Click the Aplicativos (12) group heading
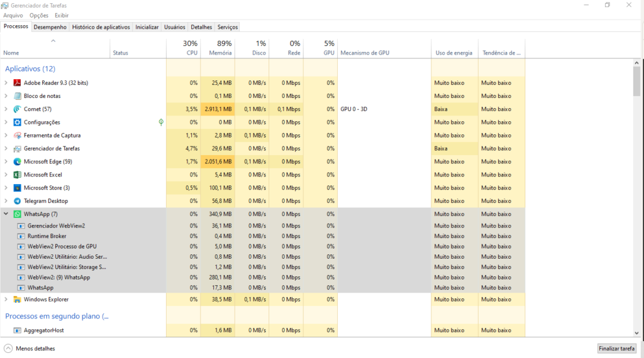644x358 pixels. click(30, 68)
